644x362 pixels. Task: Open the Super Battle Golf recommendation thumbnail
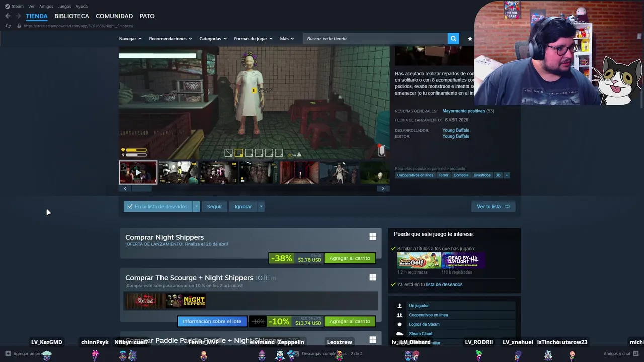pos(419,261)
